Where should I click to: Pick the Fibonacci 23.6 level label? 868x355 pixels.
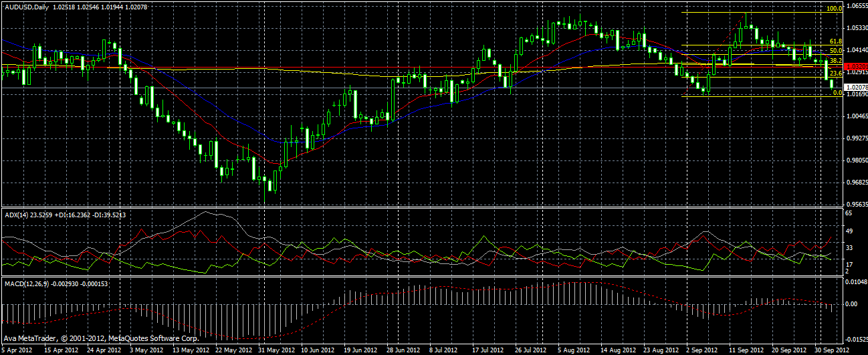point(835,74)
